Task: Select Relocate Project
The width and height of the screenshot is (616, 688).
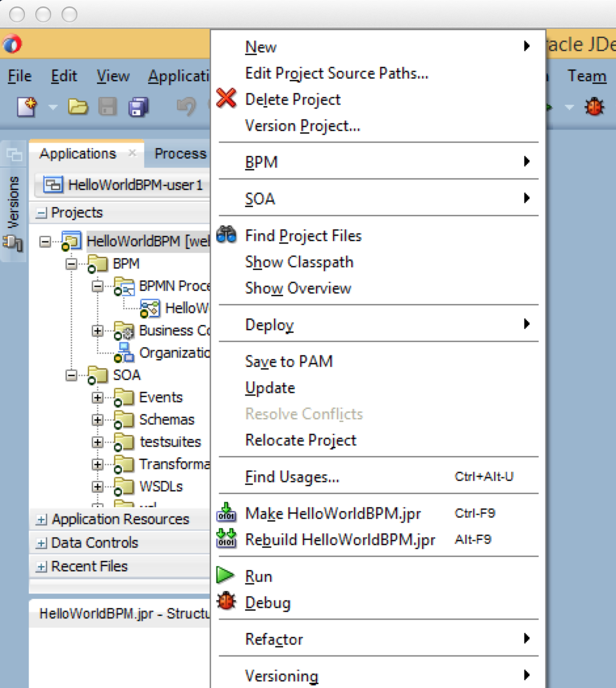Action: 379,440
